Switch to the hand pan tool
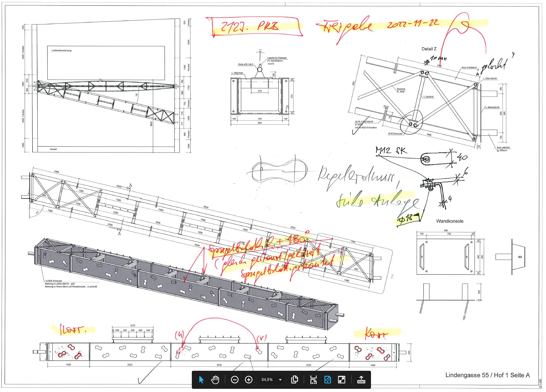 click(x=215, y=380)
